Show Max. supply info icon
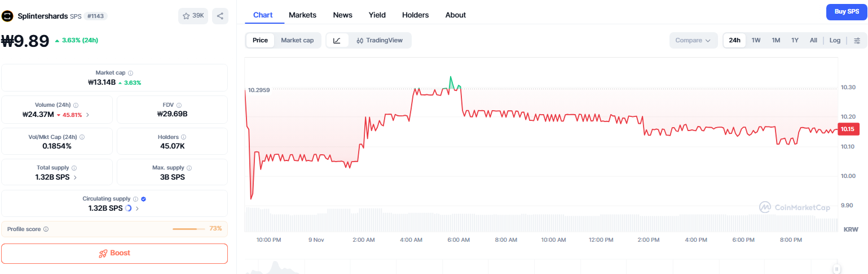This screenshot has height=274, width=868. [189, 168]
